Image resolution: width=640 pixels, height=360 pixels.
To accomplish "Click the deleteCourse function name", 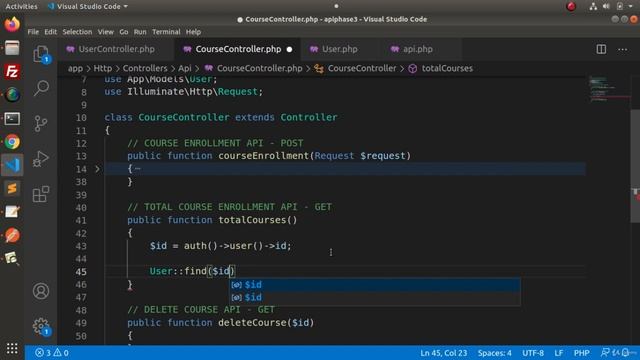I will click(252, 322).
